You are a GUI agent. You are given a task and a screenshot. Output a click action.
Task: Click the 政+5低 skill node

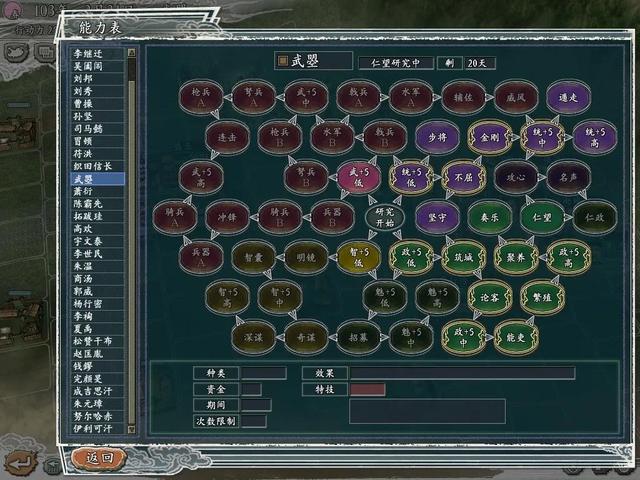click(411, 257)
